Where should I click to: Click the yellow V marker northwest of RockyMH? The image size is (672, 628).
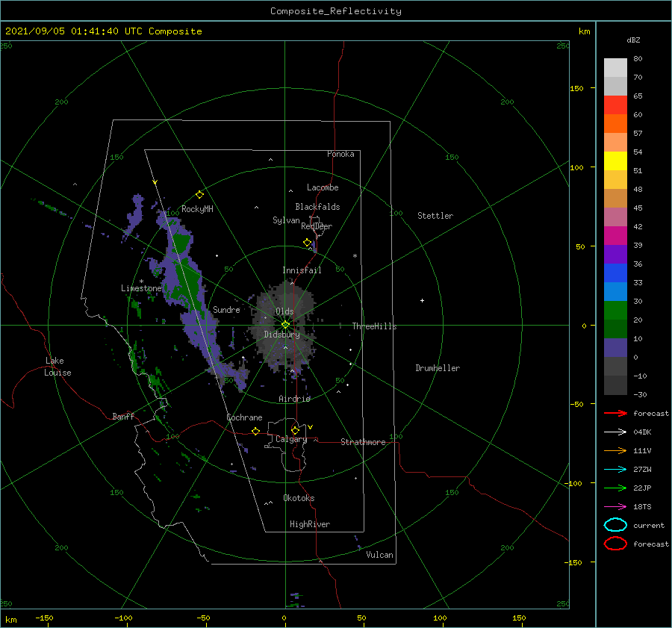point(155,182)
